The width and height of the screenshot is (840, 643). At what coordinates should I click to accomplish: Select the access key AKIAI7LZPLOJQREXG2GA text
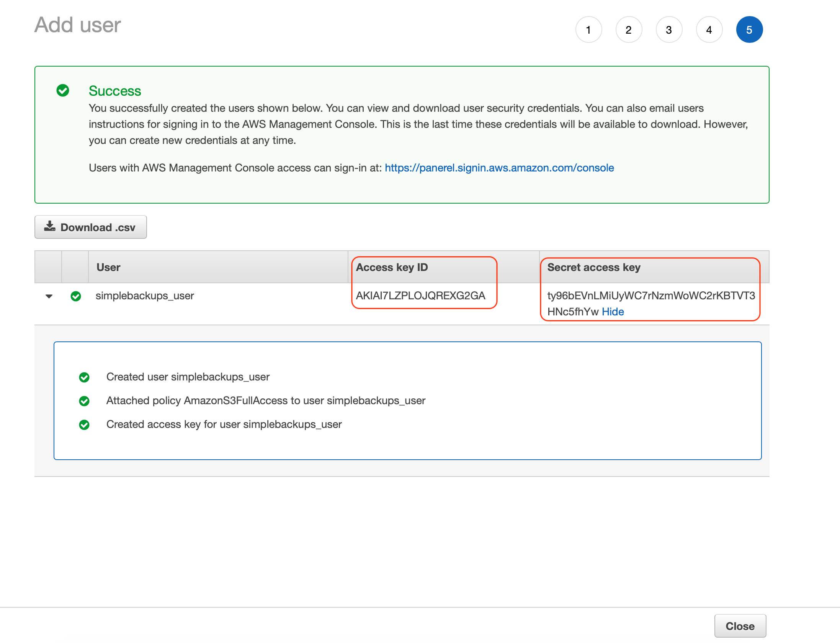(420, 295)
